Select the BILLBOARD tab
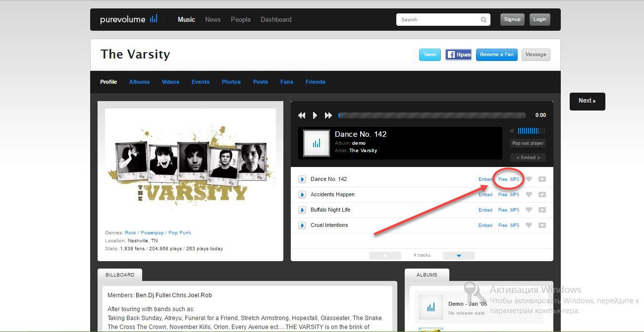This screenshot has height=332, width=644. click(x=120, y=275)
